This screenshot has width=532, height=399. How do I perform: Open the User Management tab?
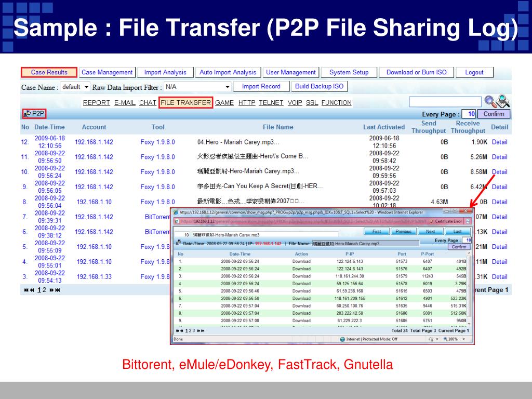(x=291, y=72)
